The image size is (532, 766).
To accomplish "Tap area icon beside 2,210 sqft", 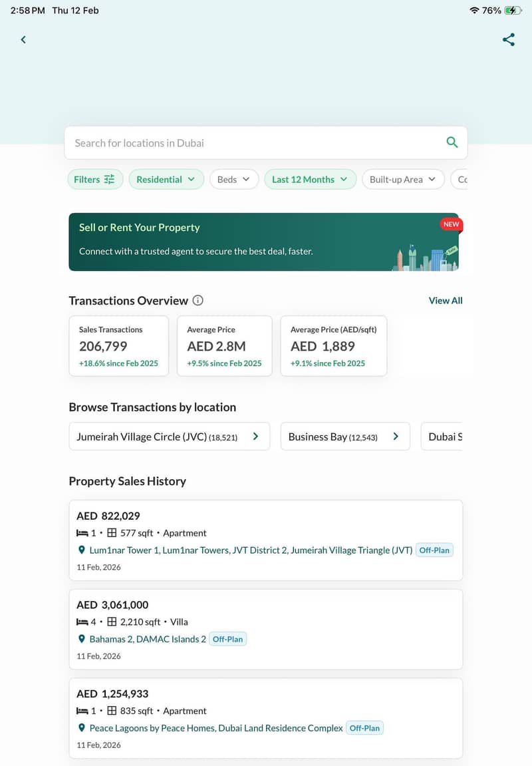I will point(112,622).
